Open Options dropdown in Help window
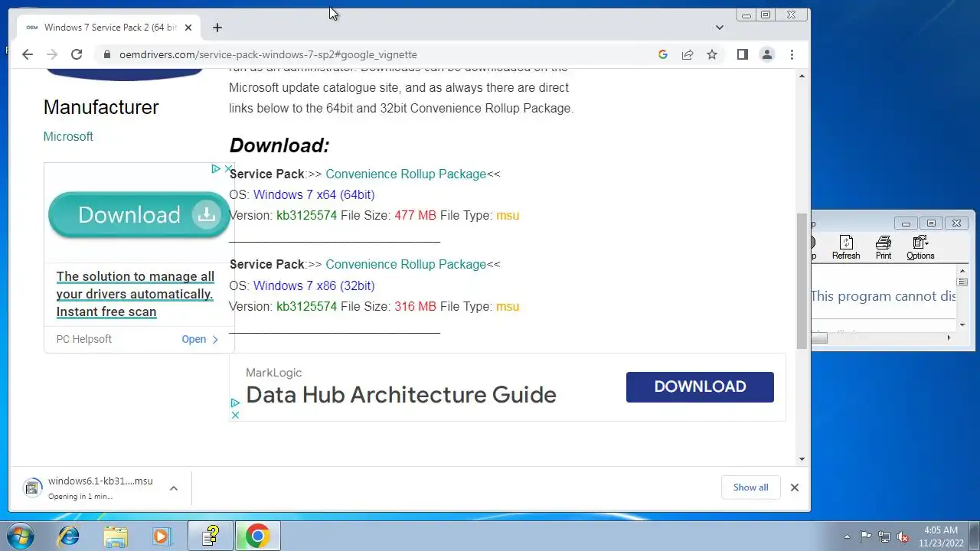Screen dimensions: 980x551 (920, 248)
